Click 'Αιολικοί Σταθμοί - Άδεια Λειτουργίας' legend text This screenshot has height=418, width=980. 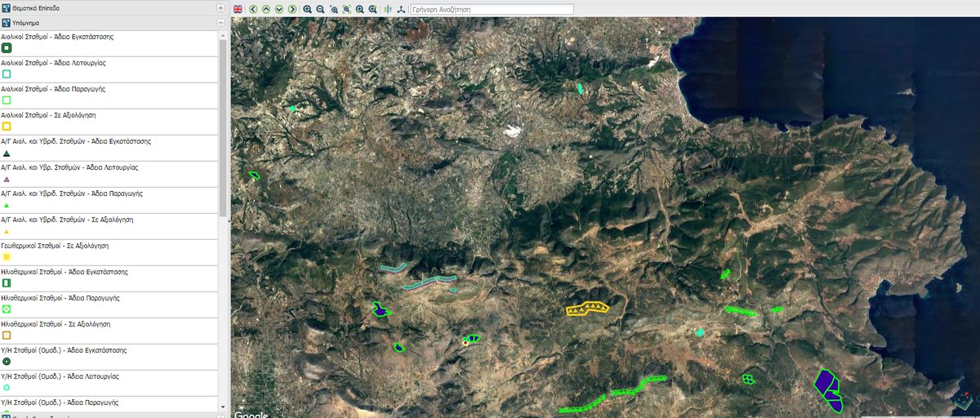pyautogui.click(x=54, y=63)
